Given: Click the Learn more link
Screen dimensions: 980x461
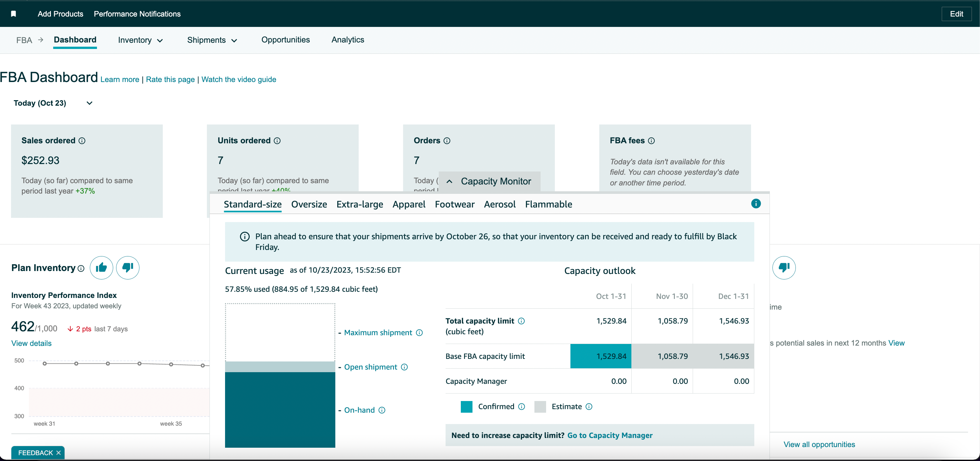Looking at the screenshot, I should pyautogui.click(x=120, y=79).
